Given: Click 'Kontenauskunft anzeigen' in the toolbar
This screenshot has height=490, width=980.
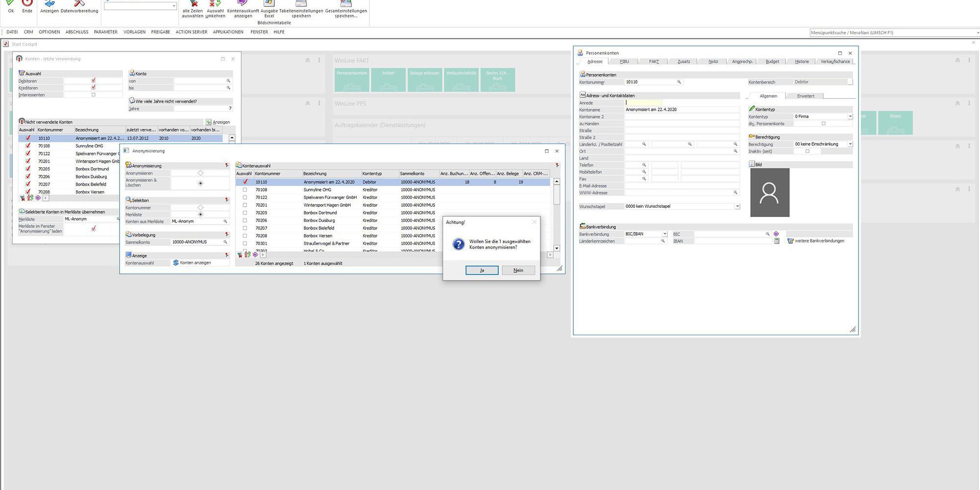Looking at the screenshot, I should point(243,9).
